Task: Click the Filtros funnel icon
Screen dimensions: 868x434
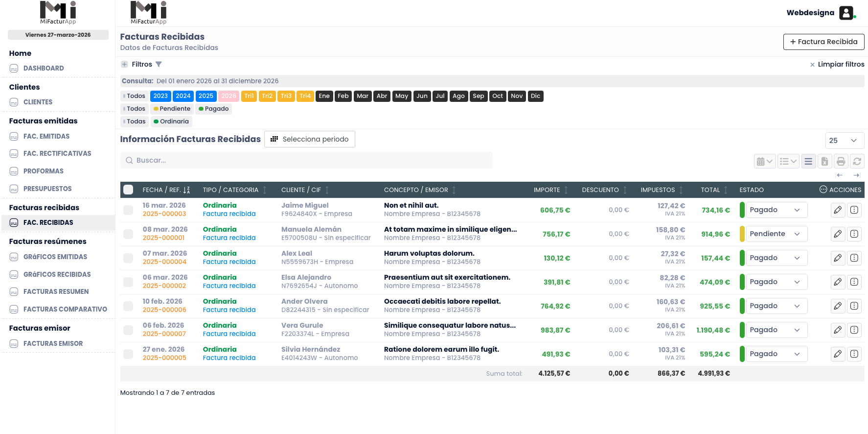Action: 159,64
